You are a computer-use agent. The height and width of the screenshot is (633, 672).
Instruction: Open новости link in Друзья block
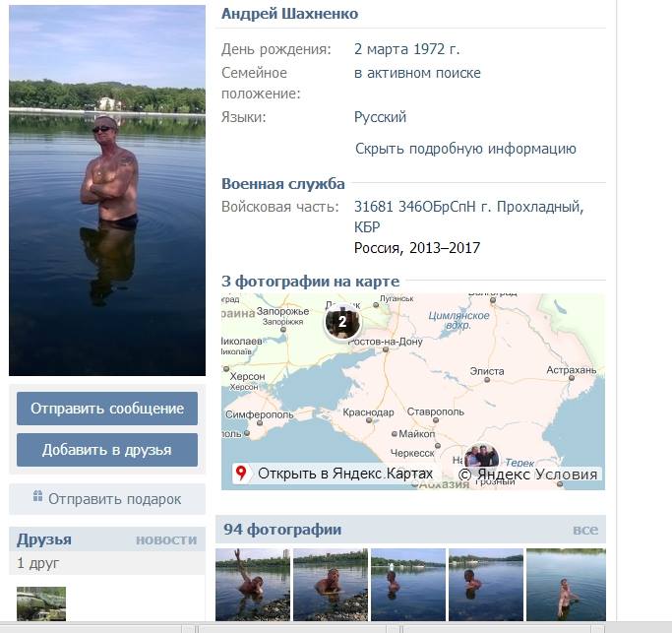(x=166, y=539)
